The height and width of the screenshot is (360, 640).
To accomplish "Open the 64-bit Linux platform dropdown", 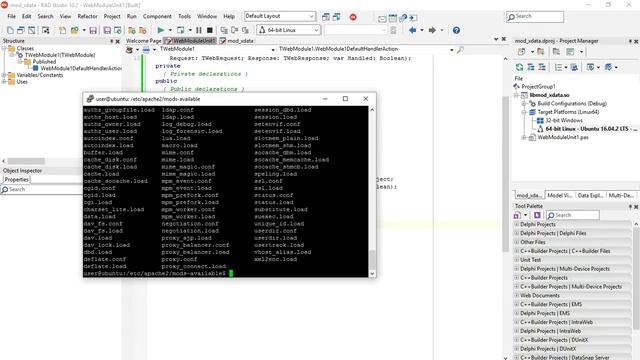I will 316,30.
